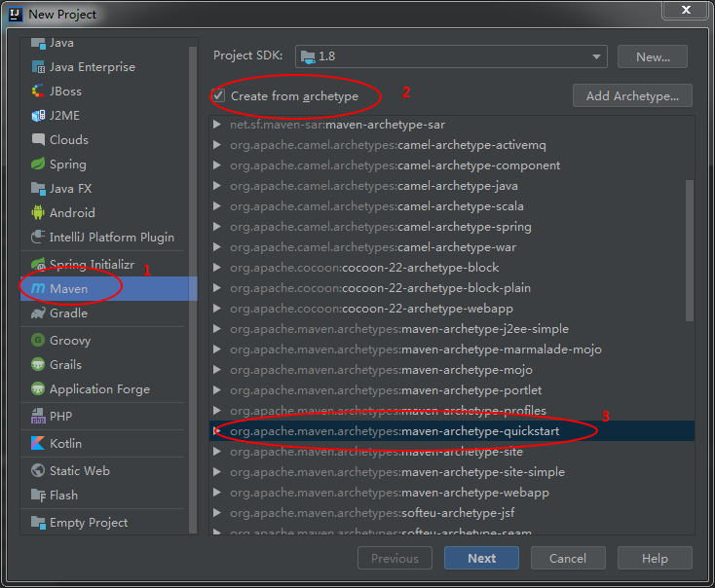Screen dimensions: 715x588
Task: Click the PHP icon
Action: tap(38, 416)
